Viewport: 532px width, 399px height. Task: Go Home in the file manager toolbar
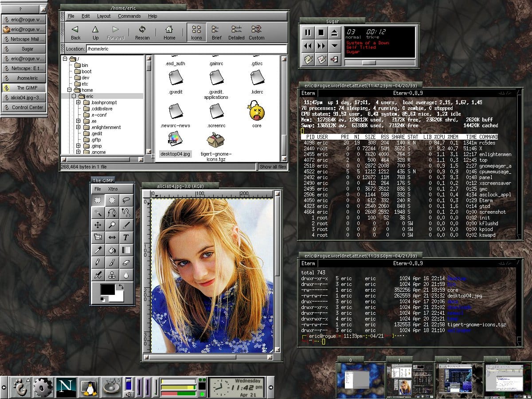(169, 32)
